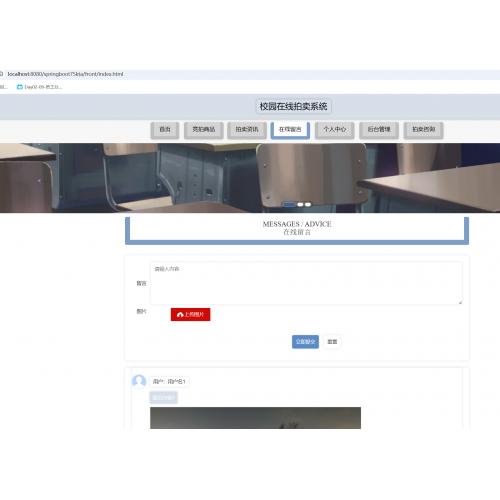This screenshot has width=500, height=500.
Task: Select the third carousel indicator dot
Action: point(308,204)
